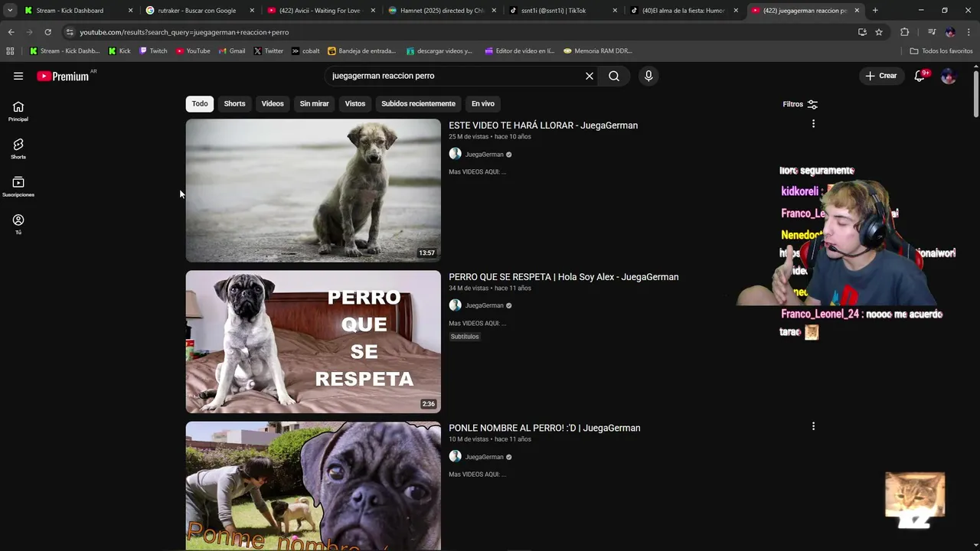Select the Vistos filter chip
This screenshot has height=551, width=980.
[x=355, y=104]
